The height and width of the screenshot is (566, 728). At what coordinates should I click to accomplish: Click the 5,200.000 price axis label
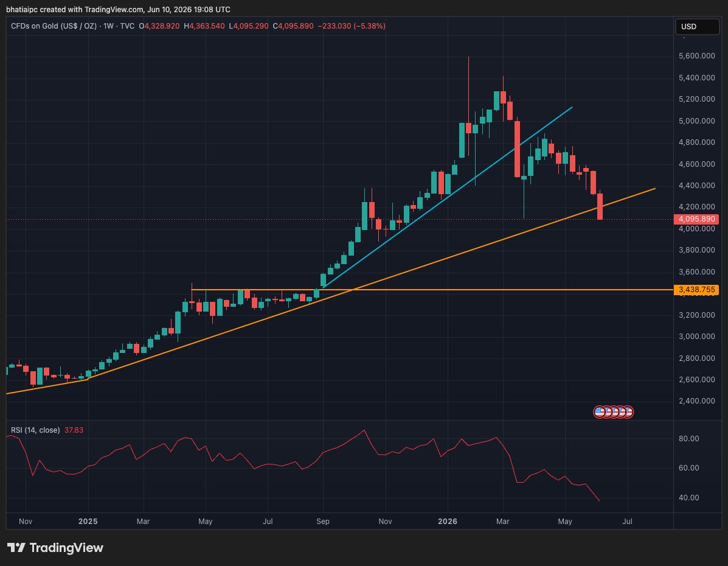(696, 99)
